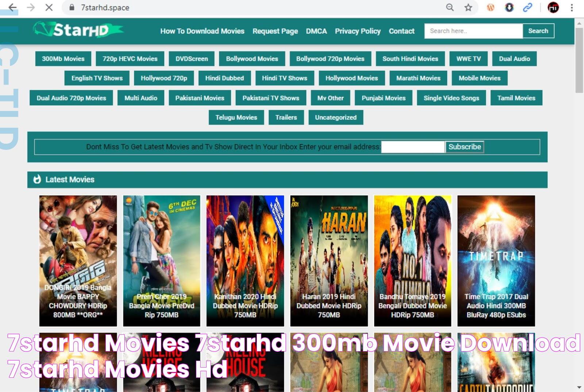Open the 300Mb Movies category

point(63,59)
